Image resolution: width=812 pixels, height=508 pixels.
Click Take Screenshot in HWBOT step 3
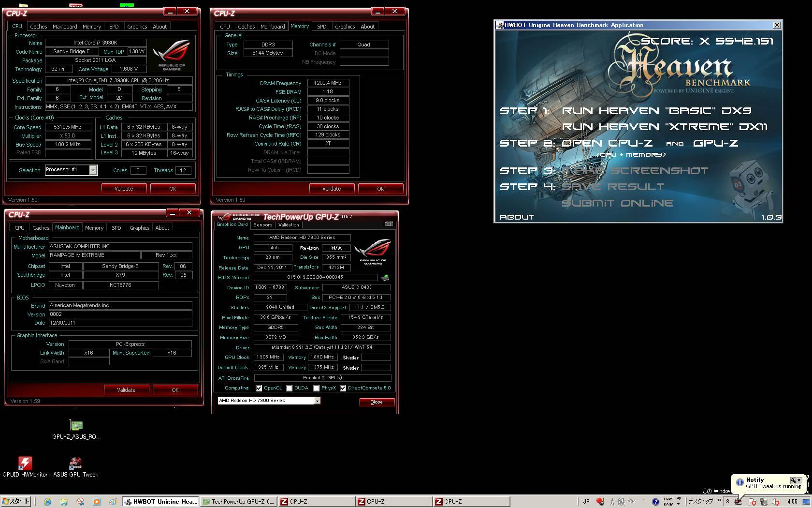point(635,171)
